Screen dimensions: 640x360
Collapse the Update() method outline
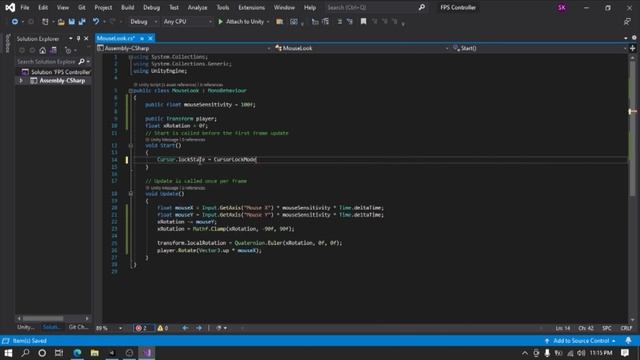coord(131,193)
